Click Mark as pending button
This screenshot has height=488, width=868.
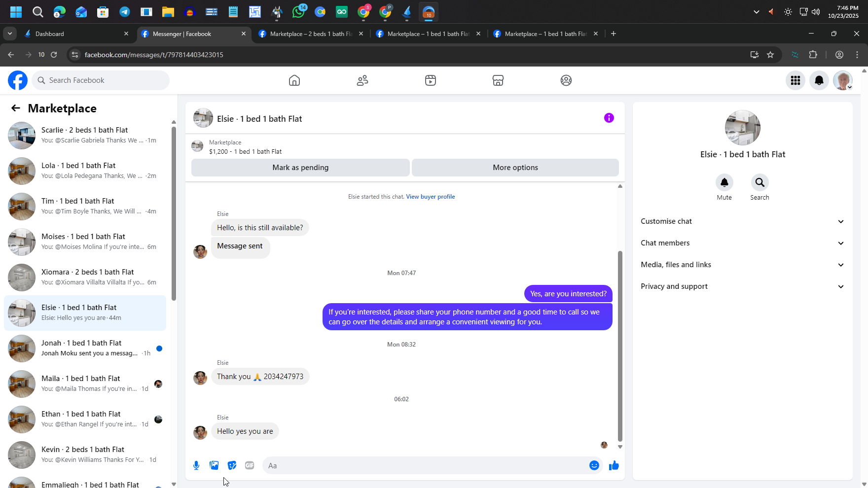pyautogui.click(x=300, y=168)
